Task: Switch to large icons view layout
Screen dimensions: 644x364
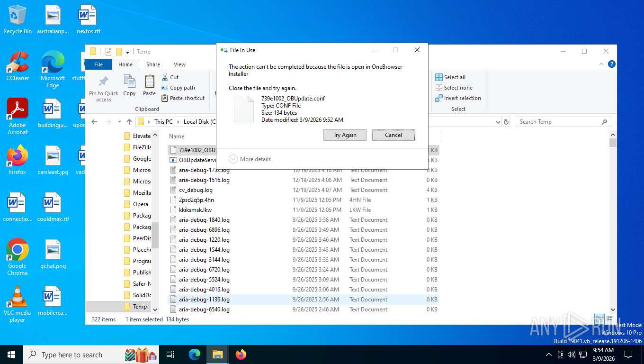Action: (x=610, y=319)
